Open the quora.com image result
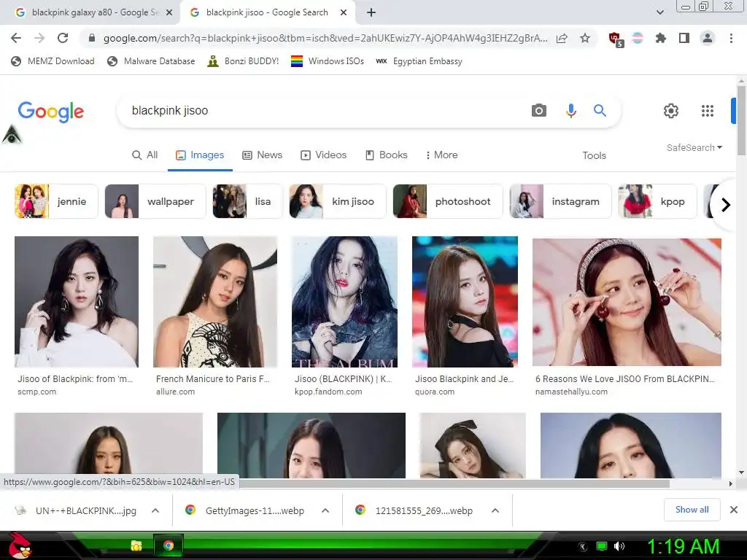Image resolution: width=747 pixels, height=560 pixels. (465, 302)
